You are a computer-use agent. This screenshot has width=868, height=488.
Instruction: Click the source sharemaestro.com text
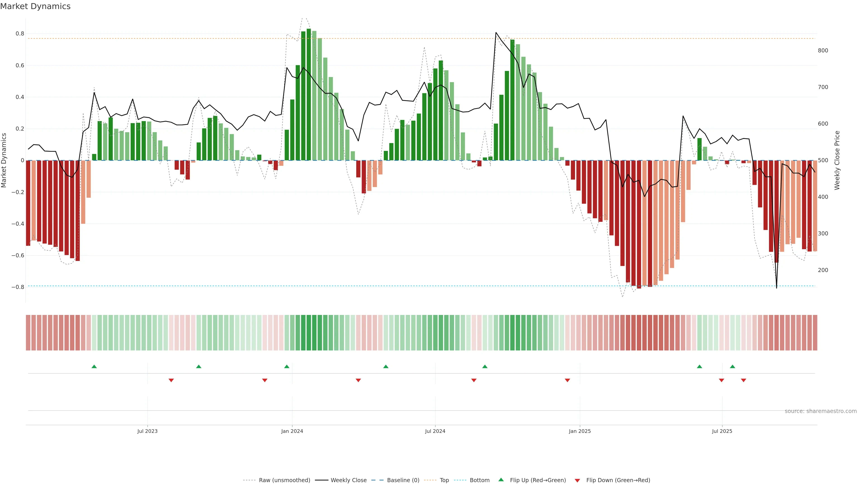821,411
